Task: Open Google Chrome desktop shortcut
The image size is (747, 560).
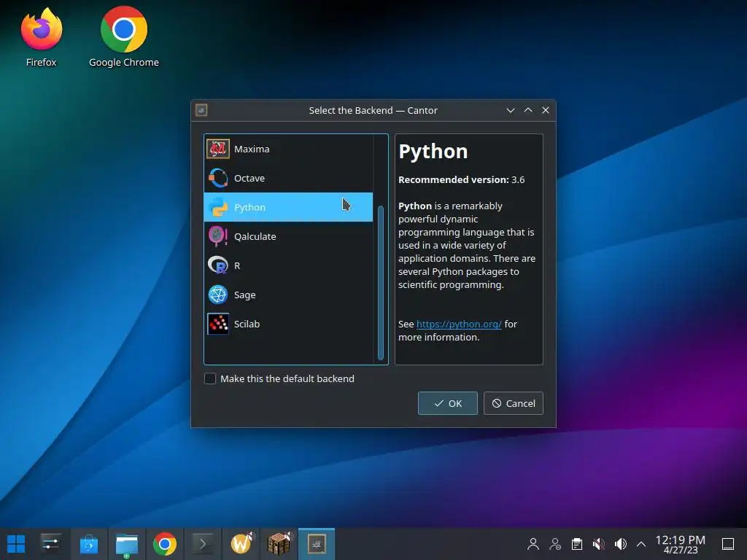Action: pos(124,37)
